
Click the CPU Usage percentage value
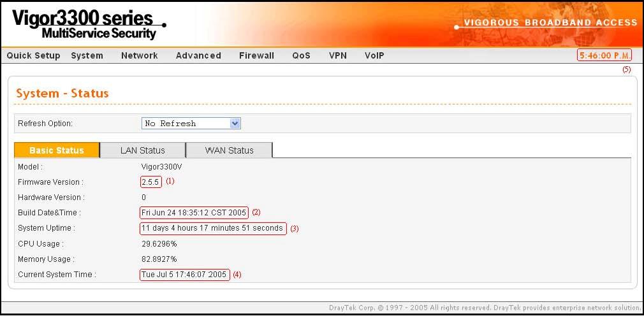tap(159, 243)
